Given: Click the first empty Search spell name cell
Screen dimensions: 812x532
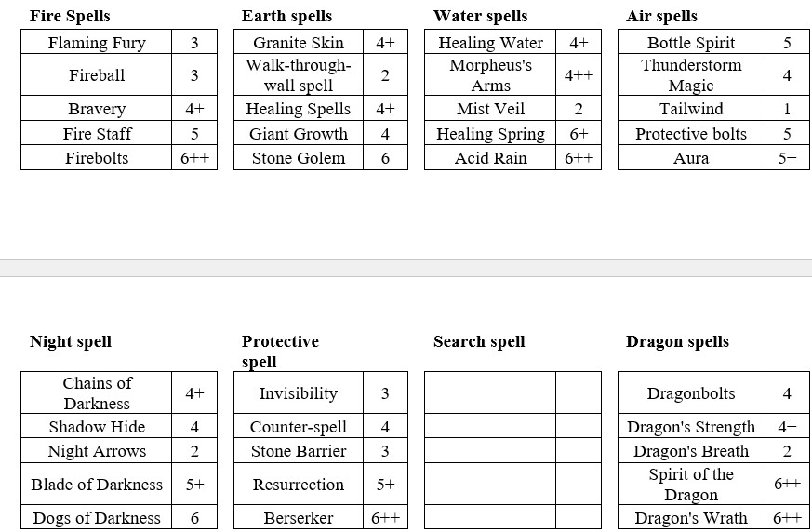Looking at the screenshot, I should point(490,392).
